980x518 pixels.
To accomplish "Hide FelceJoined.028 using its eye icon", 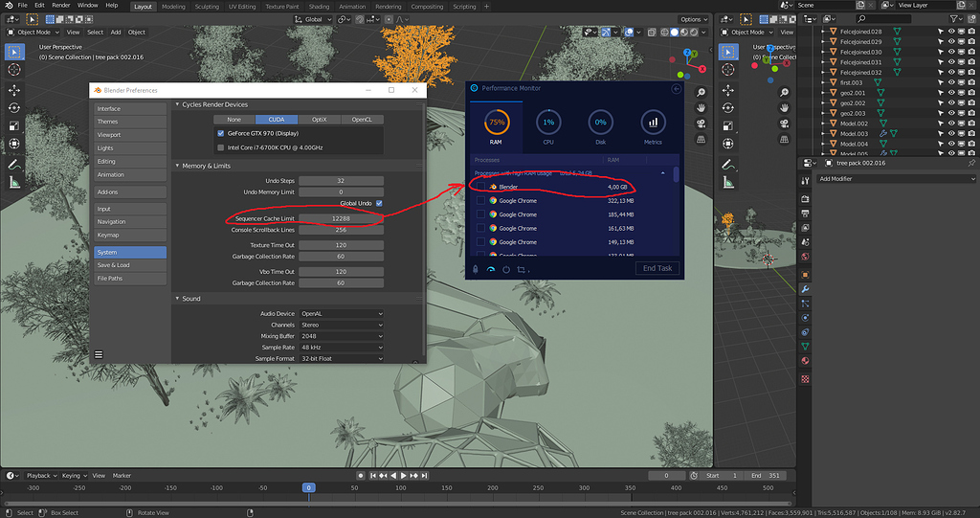I will click(951, 32).
